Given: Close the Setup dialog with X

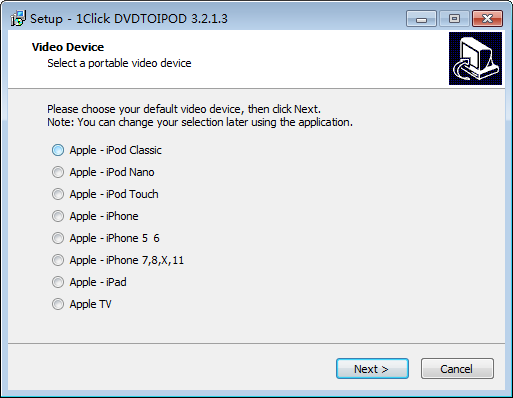Looking at the screenshot, I should click(x=487, y=18).
